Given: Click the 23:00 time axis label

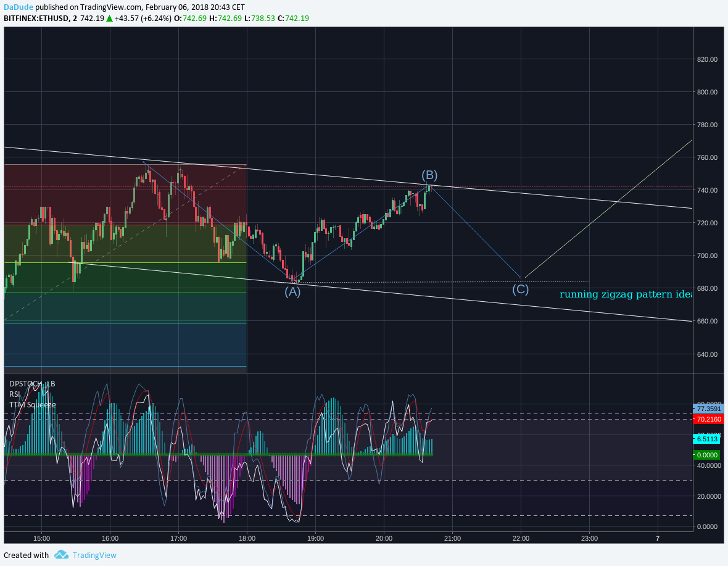Looking at the screenshot, I should click(590, 539).
